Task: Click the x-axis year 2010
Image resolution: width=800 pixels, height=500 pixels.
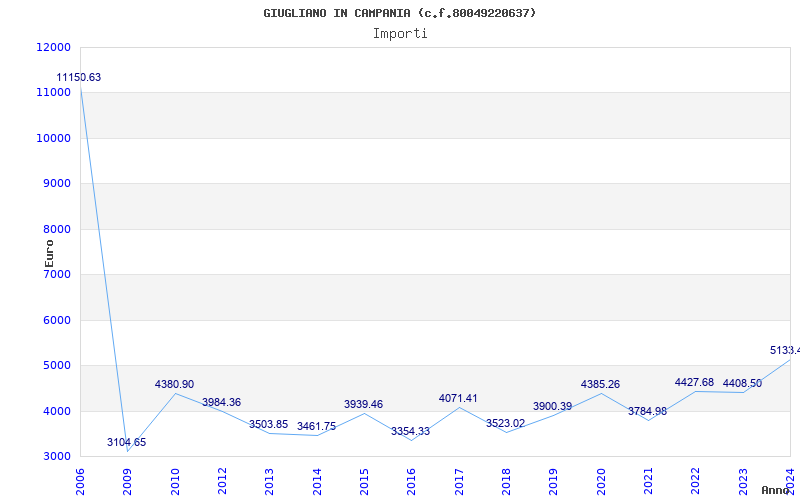Action: (175, 481)
